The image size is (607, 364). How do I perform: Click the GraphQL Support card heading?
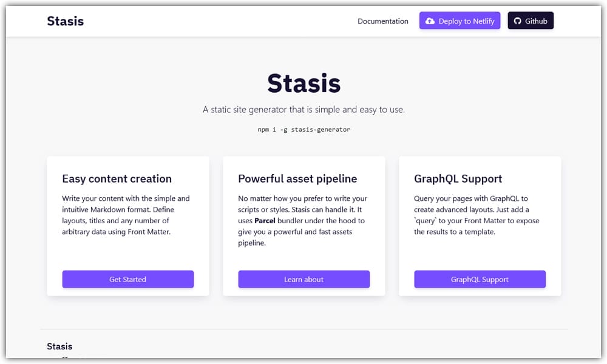458,178
